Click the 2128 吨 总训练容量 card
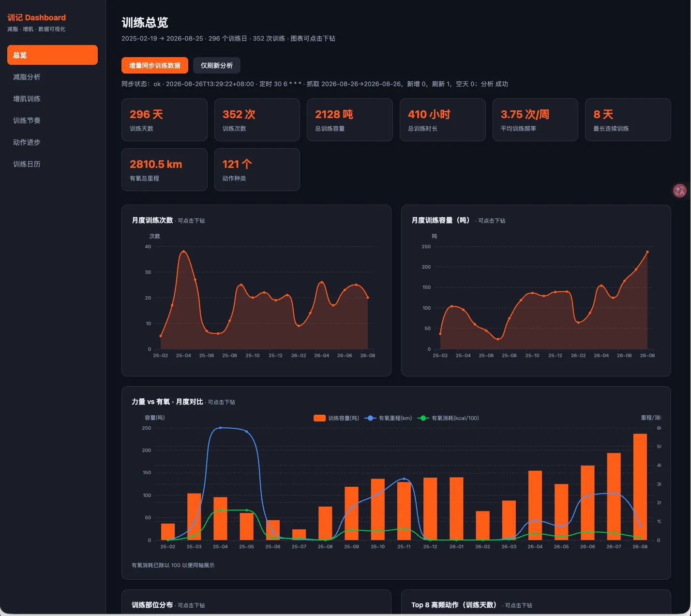This screenshot has height=616, width=691. coord(350,120)
